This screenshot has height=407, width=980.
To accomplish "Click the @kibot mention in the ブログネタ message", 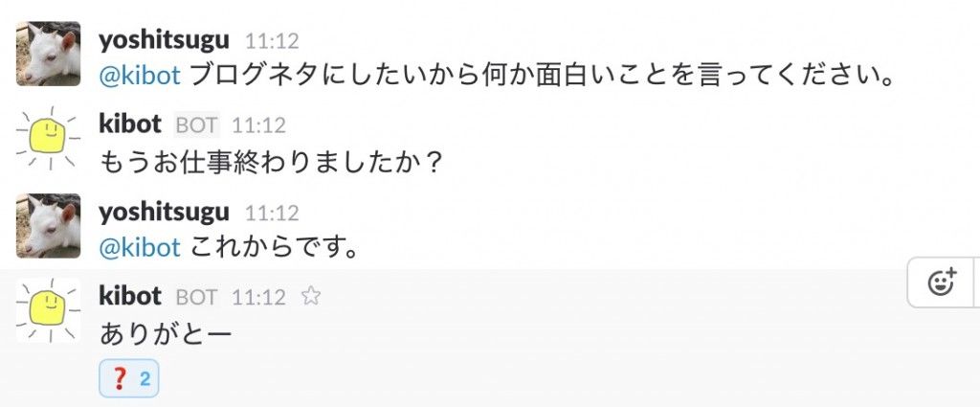I will point(140,76).
